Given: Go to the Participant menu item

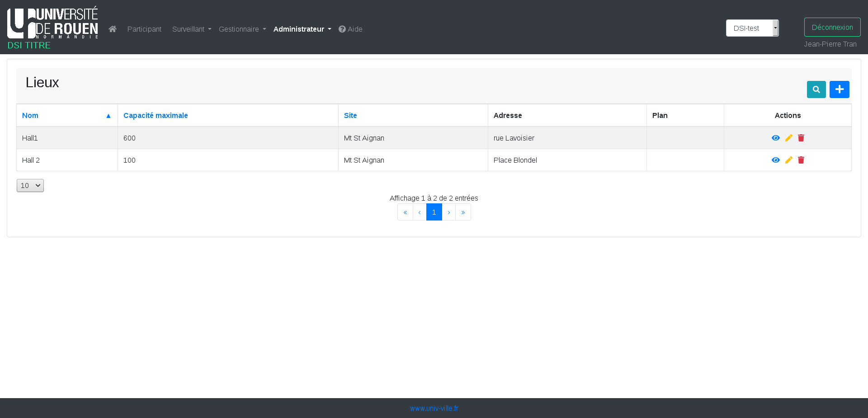Looking at the screenshot, I should pos(144,29).
